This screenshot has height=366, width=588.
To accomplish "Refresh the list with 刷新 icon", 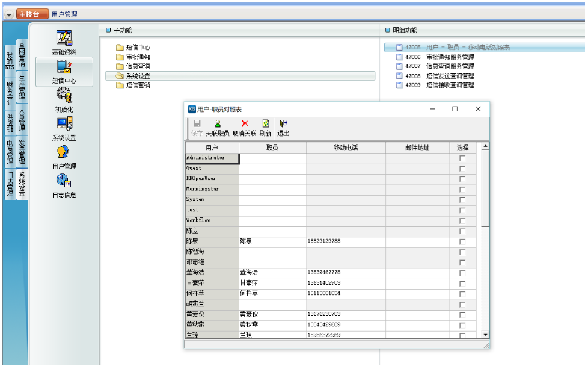I will tap(265, 127).
